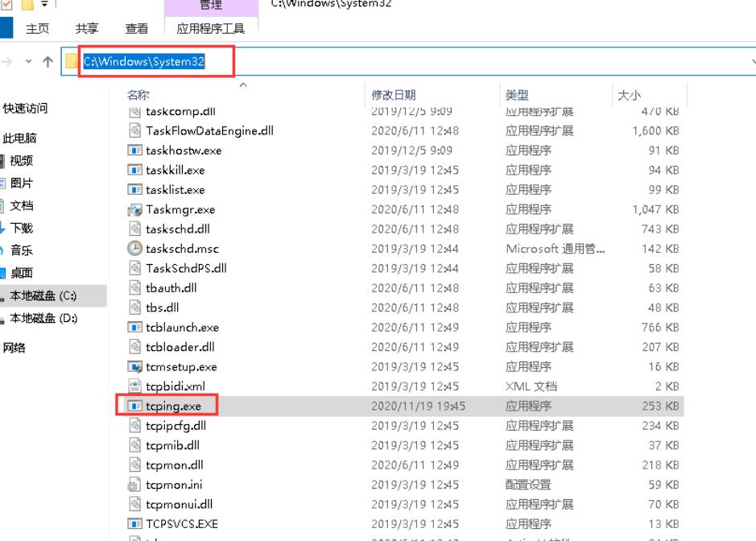Click the type Microsoft 通用管... cell
The width and height of the screenshot is (756, 541).
click(x=555, y=249)
